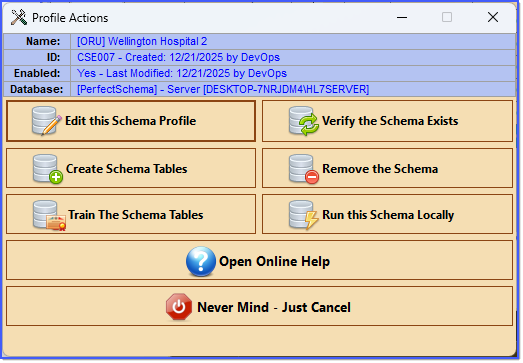The width and height of the screenshot is (523, 363).
Task: Choose Create Schema Tables label
Action: point(126,169)
